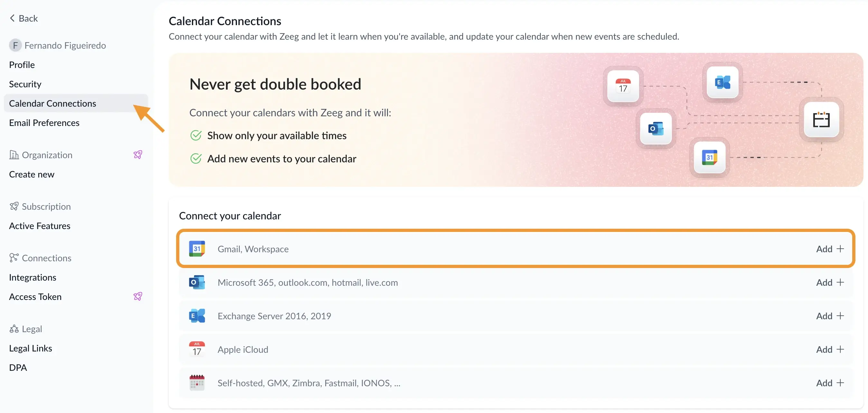Viewport: 868px width, 413px height.
Task: Open the Security settings page
Action: pos(25,84)
